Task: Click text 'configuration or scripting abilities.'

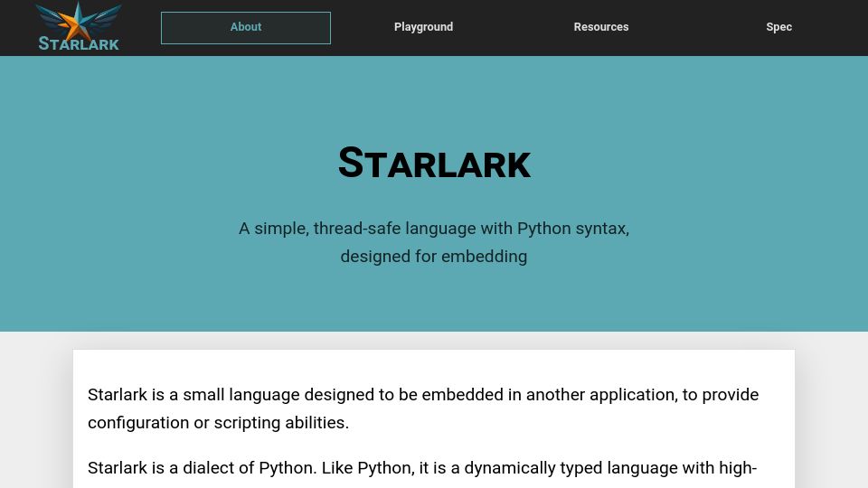Action: click(218, 423)
